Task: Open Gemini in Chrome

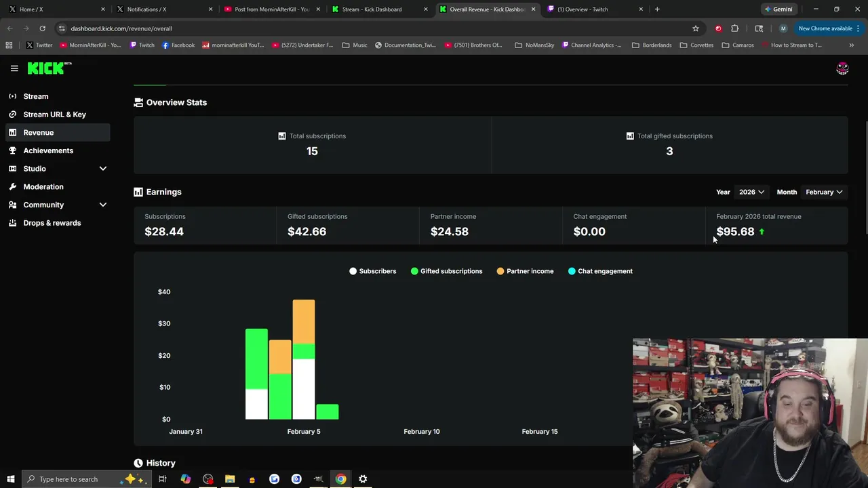Action: pos(778,9)
